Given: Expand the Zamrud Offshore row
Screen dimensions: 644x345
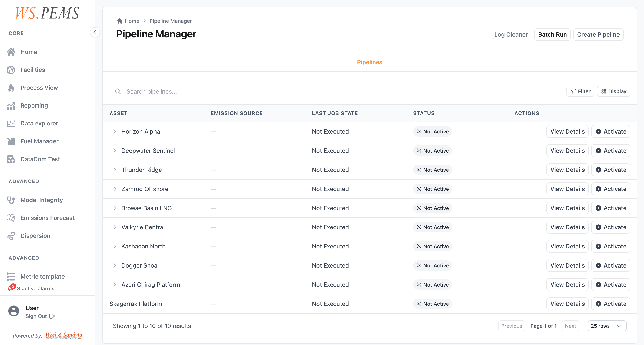Looking at the screenshot, I should pos(115,189).
